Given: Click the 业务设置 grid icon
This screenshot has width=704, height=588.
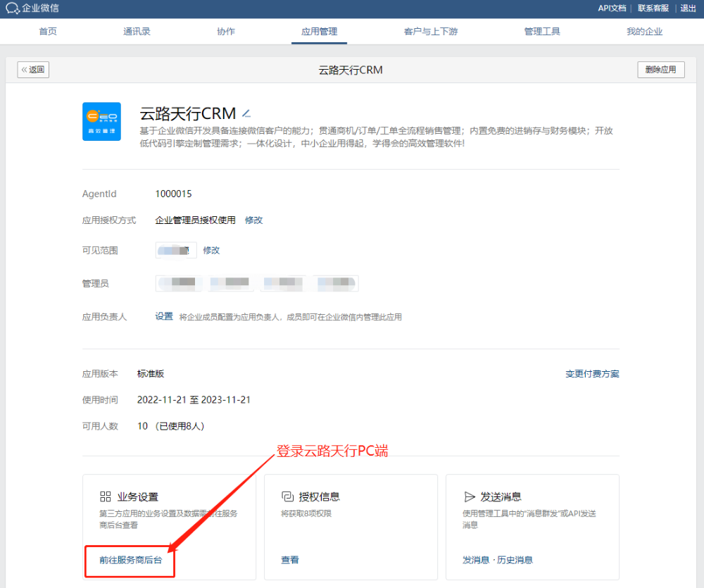Looking at the screenshot, I should (x=106, y=496).
